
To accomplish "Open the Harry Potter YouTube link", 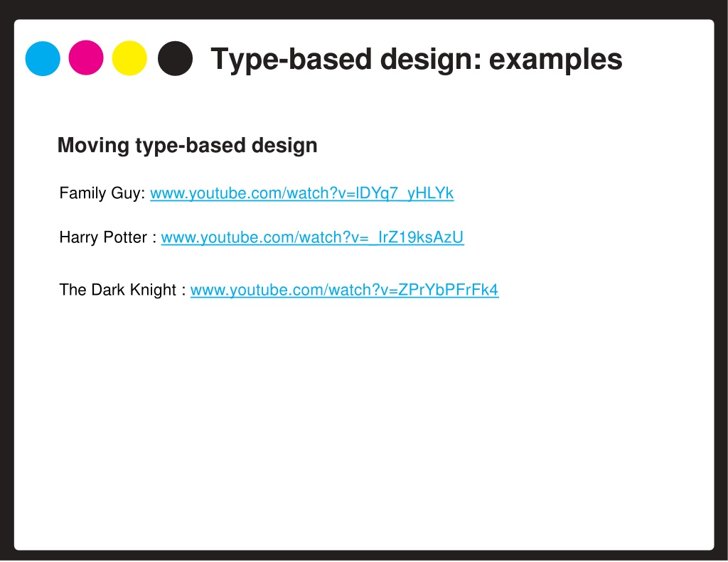I will [x=313, y=237].
